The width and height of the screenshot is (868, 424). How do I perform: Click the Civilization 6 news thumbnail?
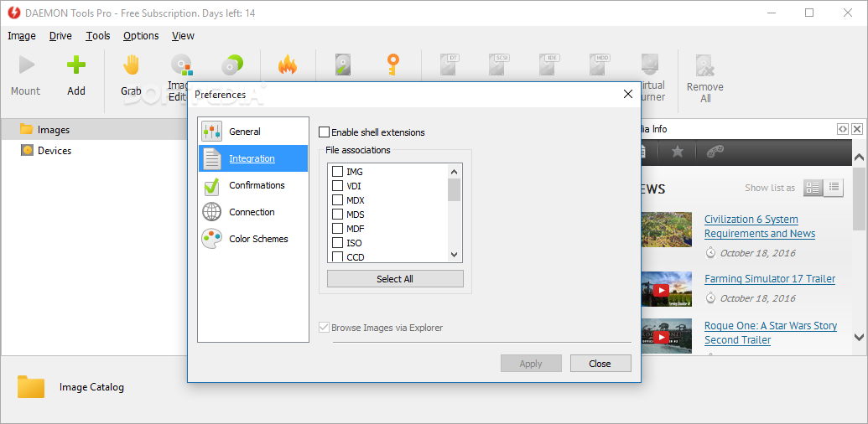[667, 230]
